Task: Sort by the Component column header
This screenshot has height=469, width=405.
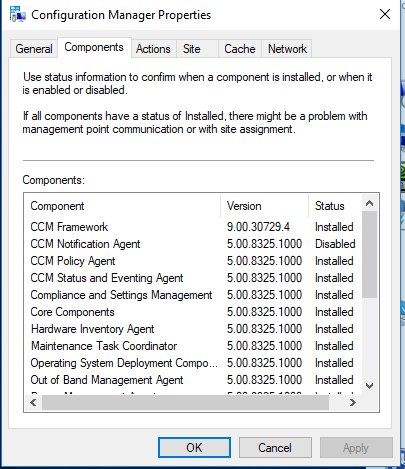Action: [122, 206]
